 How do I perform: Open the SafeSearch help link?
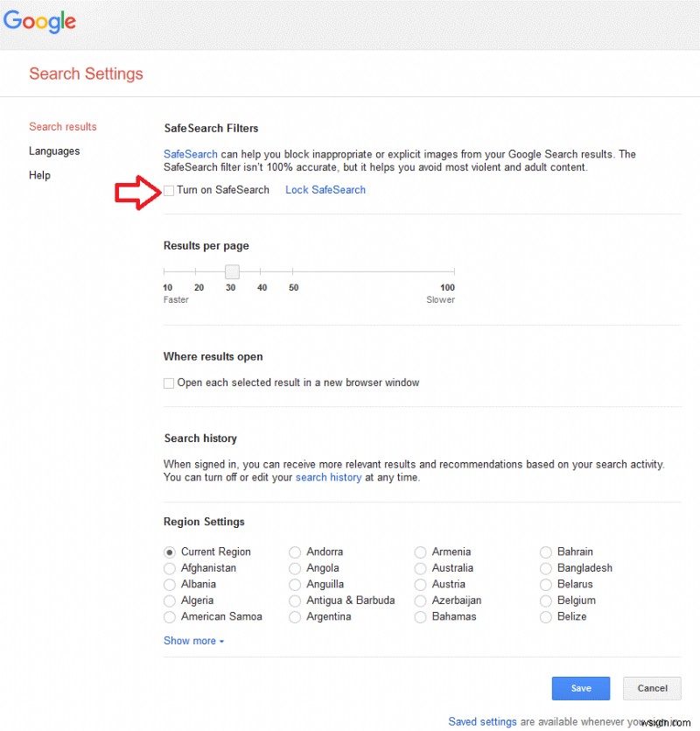coord(190,154)
